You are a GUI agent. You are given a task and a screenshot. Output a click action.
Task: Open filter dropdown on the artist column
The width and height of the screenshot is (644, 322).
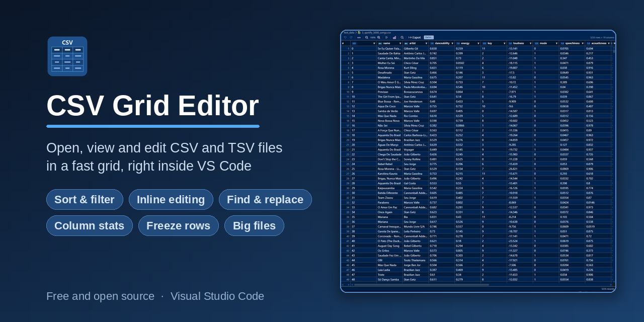[426, 43]
